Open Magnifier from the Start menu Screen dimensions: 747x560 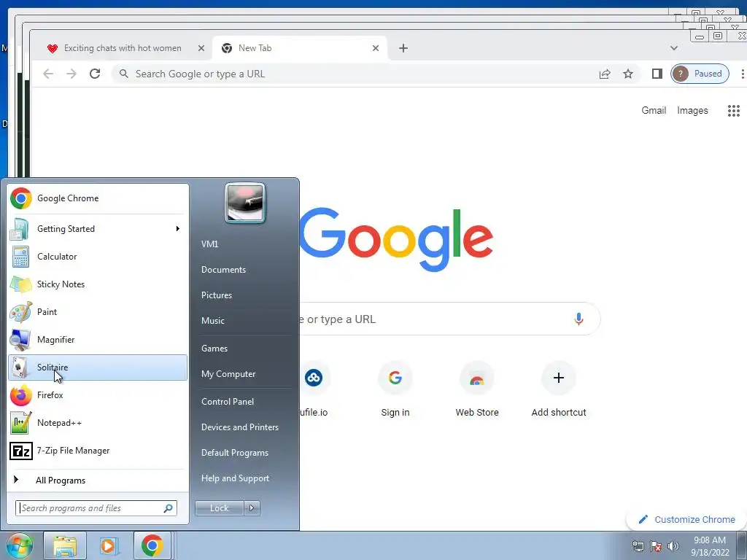98,340
